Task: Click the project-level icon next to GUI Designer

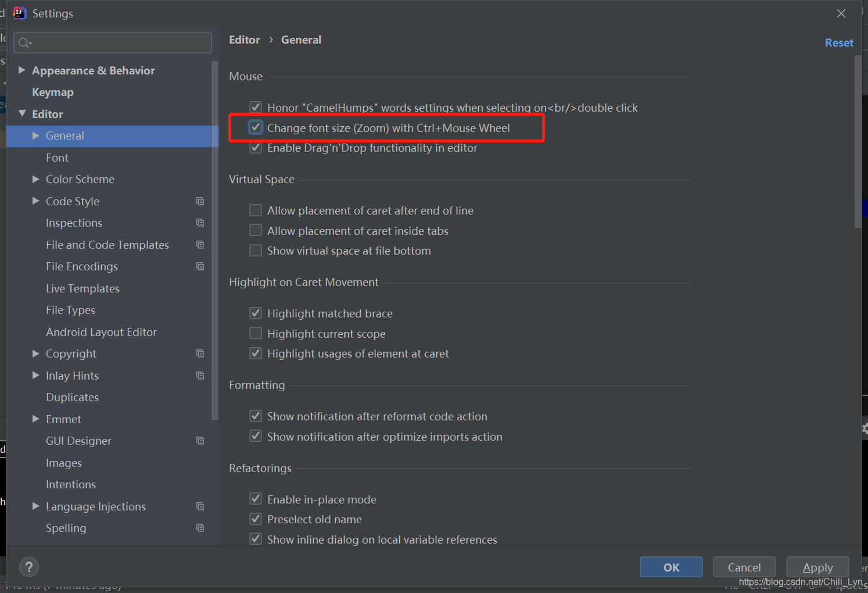Action: pos(200,441)
